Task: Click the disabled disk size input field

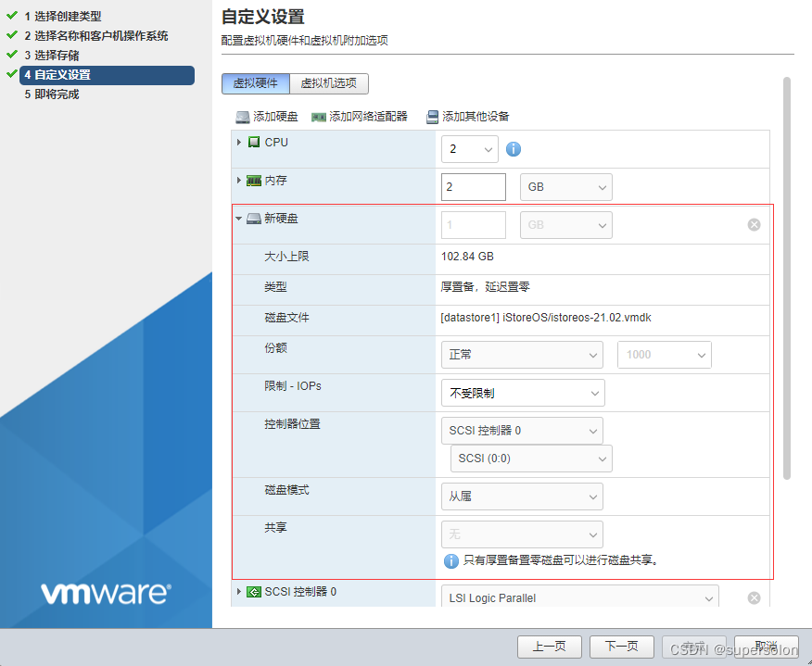Action: [474, 225]
